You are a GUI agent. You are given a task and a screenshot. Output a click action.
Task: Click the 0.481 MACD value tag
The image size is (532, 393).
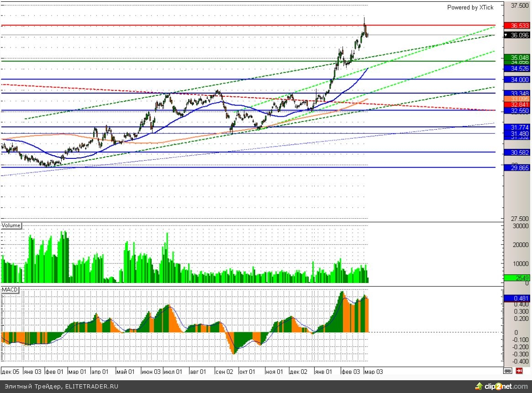point(516,299)
